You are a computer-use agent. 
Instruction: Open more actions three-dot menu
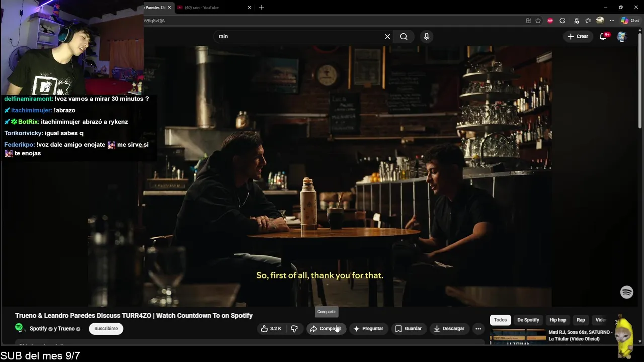(x=478, y=329)
